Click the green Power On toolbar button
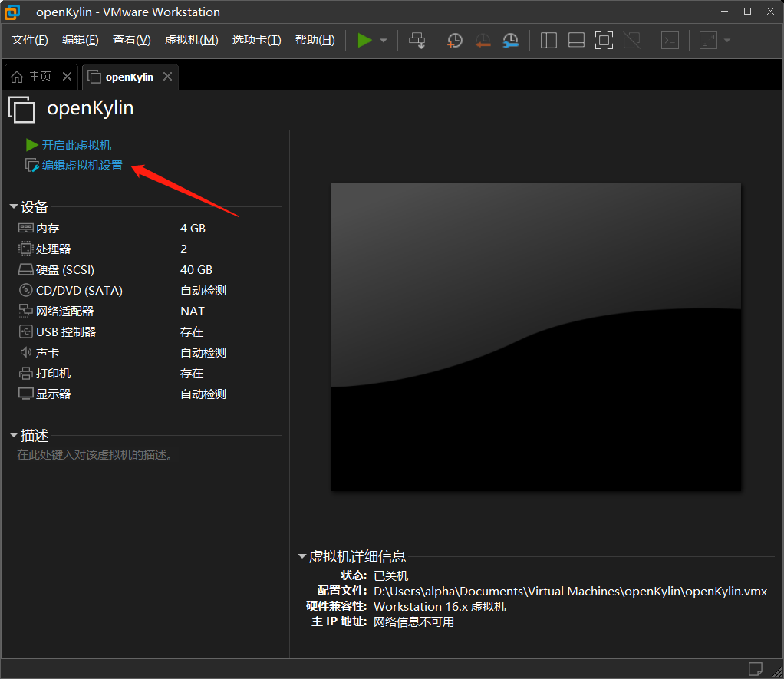This screenshot has width=784, height=679. 364,41
